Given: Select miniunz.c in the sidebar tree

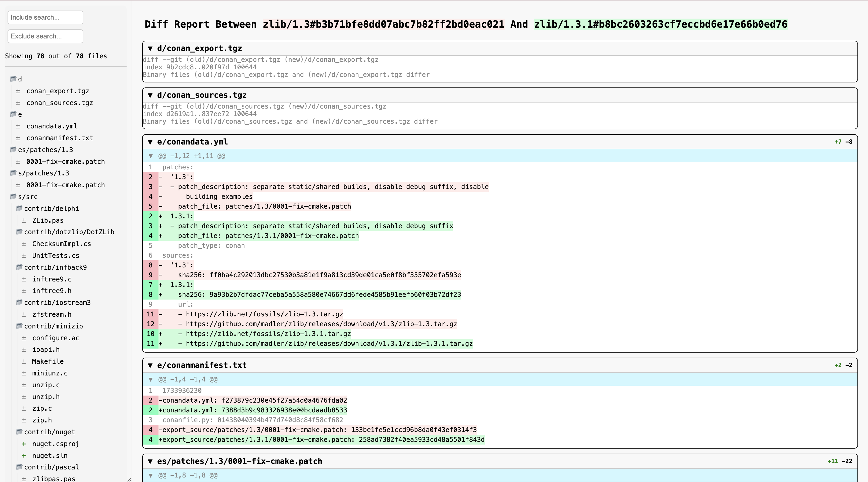Looking at the screenshot, I should [50, 373].
